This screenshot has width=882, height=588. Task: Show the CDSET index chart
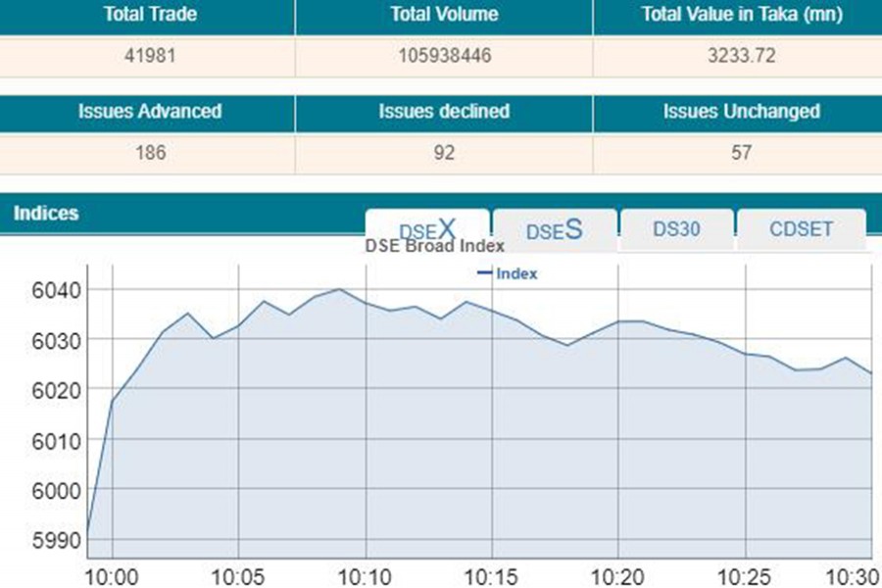click(801, 228)
